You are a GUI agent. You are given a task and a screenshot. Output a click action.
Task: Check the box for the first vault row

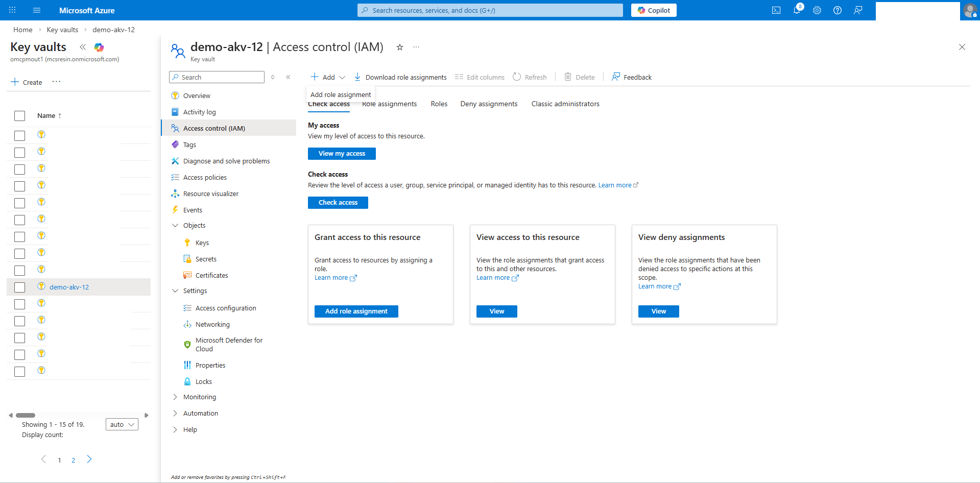click(x=19, y=135)
